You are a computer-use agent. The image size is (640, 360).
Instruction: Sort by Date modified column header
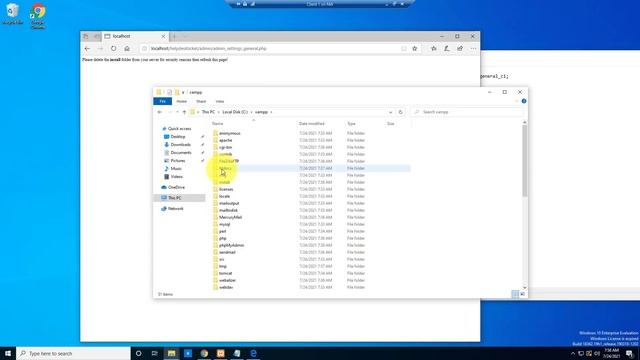311,124
